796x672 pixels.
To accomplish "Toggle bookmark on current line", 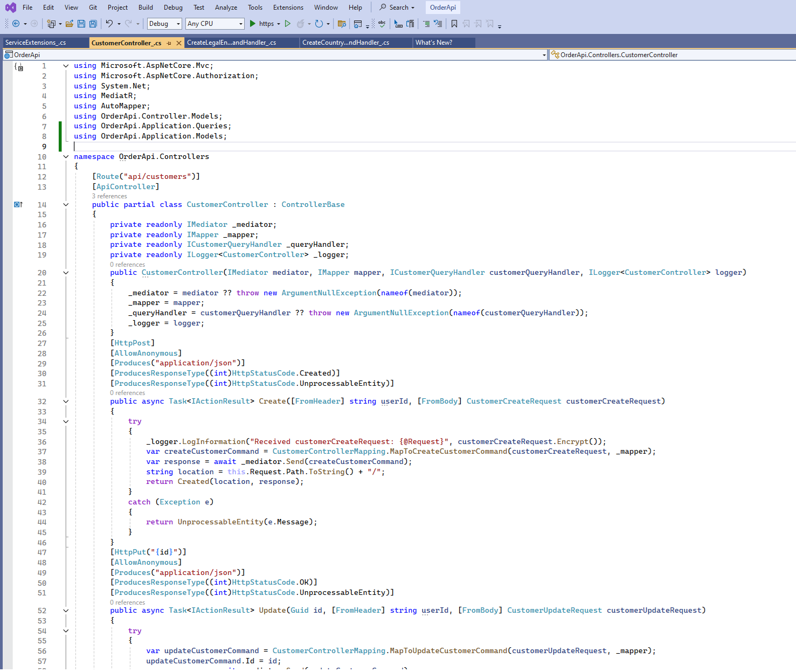I will [454, 24].
